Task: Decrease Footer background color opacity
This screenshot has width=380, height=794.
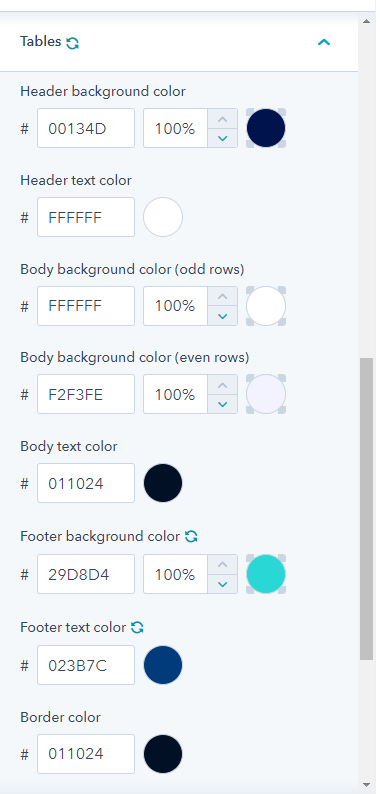Action: point(222,584)
